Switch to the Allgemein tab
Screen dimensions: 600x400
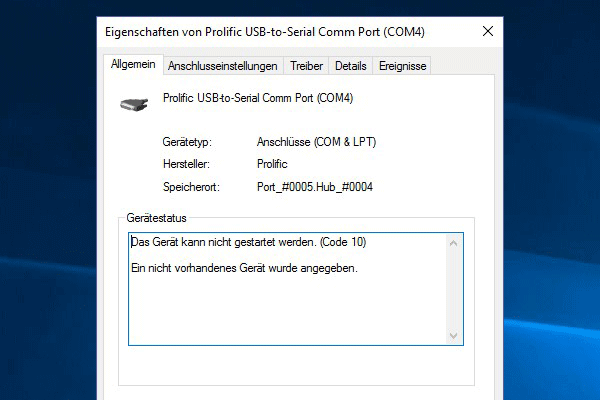(x=133, y=64)
